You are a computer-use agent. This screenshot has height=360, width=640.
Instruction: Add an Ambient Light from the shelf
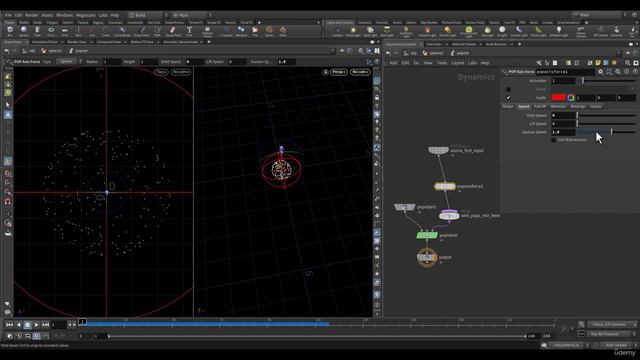click(x=559, y=31)
